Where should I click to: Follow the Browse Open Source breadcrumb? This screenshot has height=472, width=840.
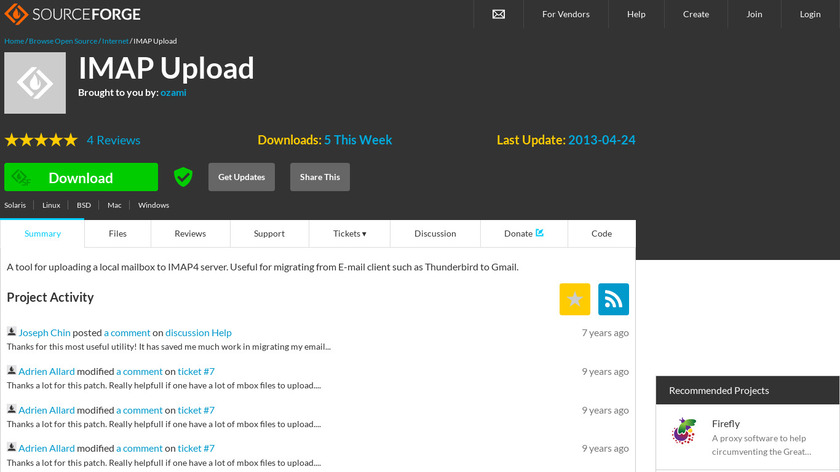63,41
